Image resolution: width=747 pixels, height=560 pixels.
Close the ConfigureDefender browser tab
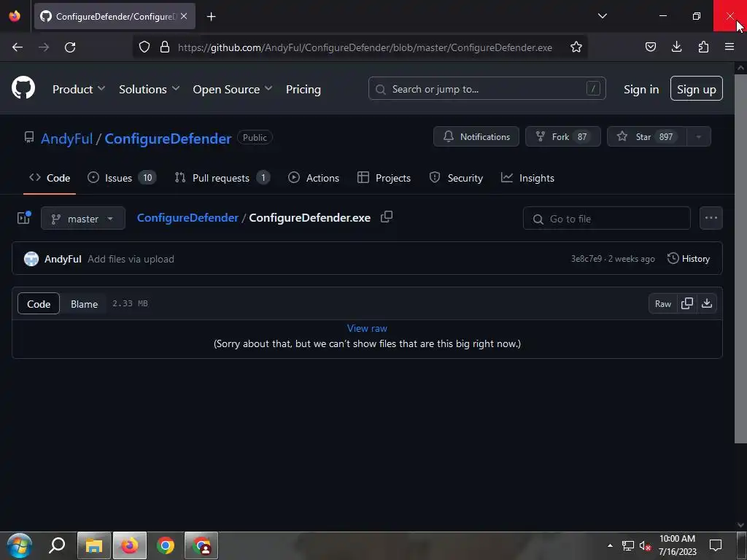click(184, 16)
